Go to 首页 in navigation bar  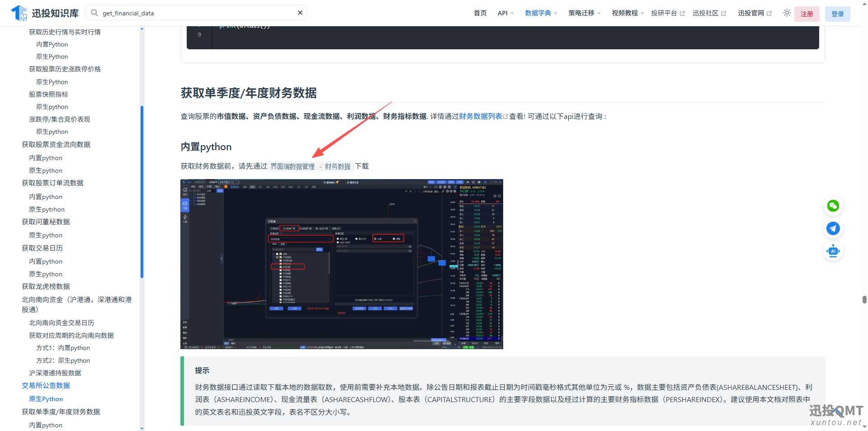pyautogui.click(x=480, y=13)
